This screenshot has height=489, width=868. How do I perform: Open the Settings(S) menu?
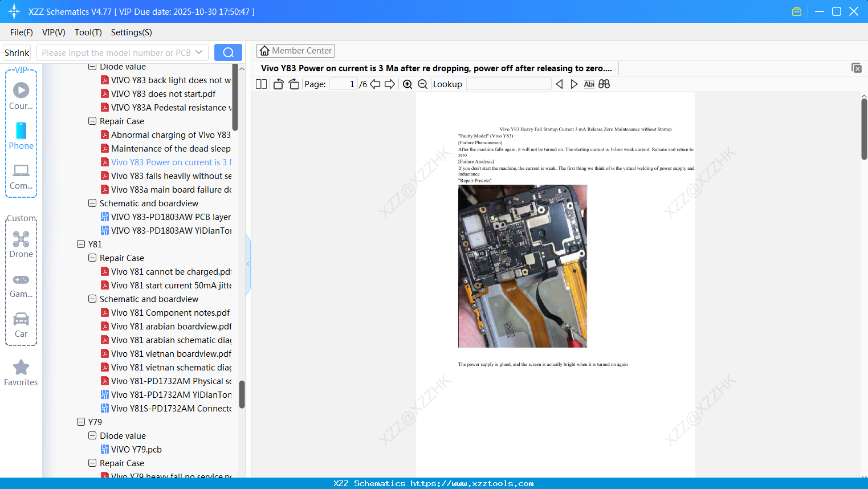pos(132,32)
